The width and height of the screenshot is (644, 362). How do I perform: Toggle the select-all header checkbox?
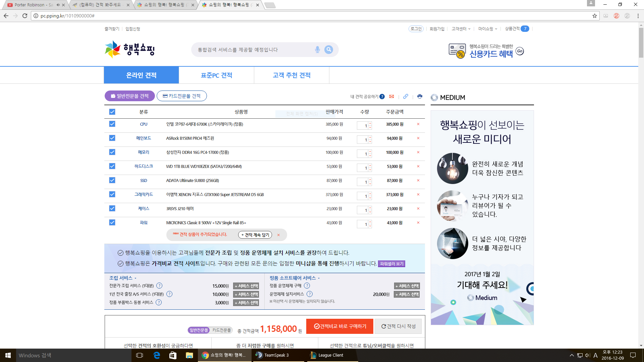pos(112,112)
